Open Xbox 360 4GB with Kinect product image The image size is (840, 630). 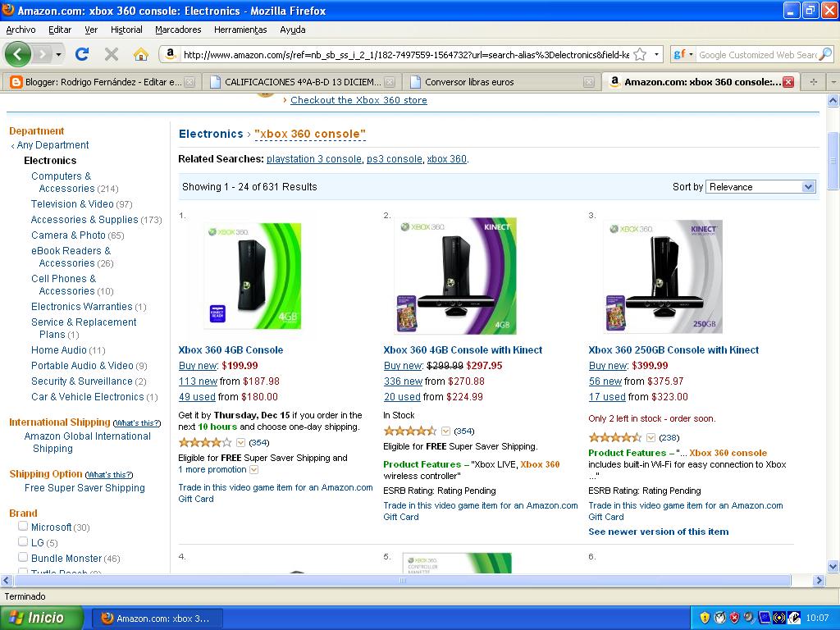[x=456, y=276]
